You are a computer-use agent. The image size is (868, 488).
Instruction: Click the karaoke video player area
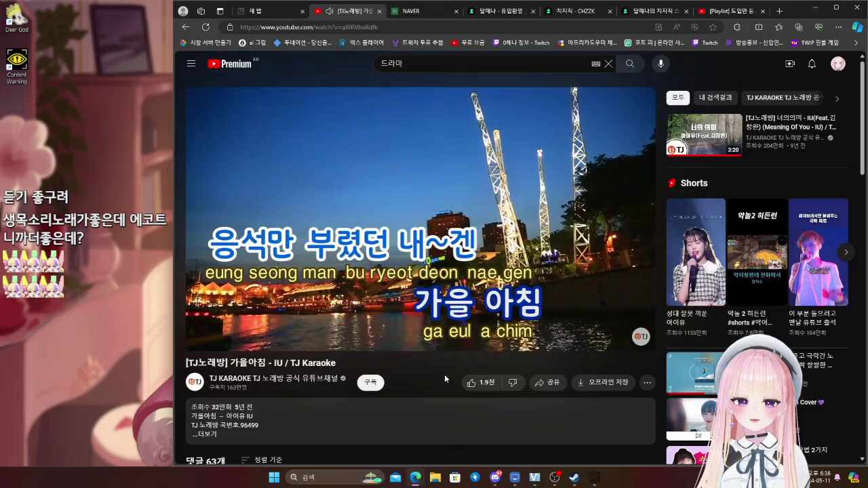pyautogui.click(x=420, y=219)
